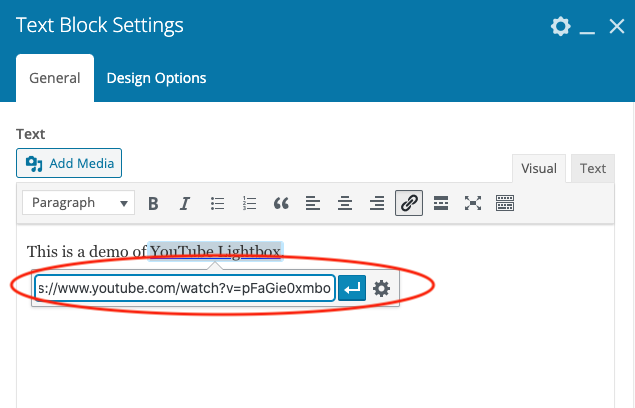Insert a bulleted list
Screen dimensions: 635x408
click(217, 203)
